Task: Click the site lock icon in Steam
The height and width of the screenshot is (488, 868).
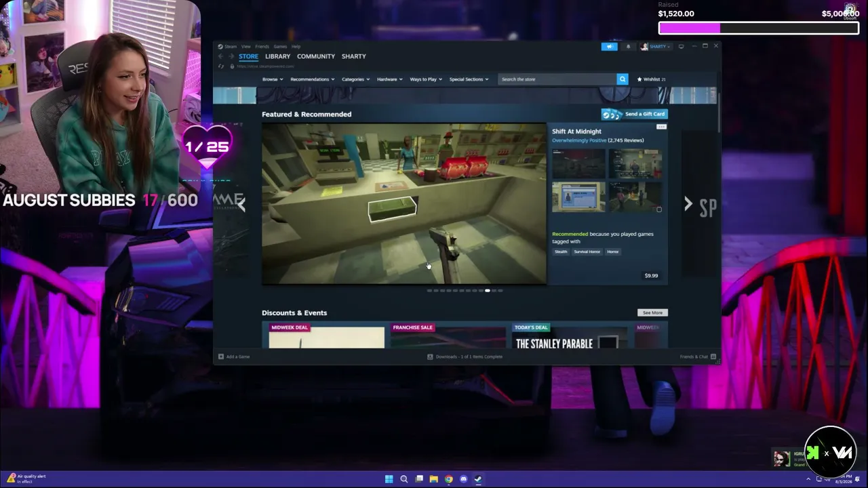Action: click(232, 66)
